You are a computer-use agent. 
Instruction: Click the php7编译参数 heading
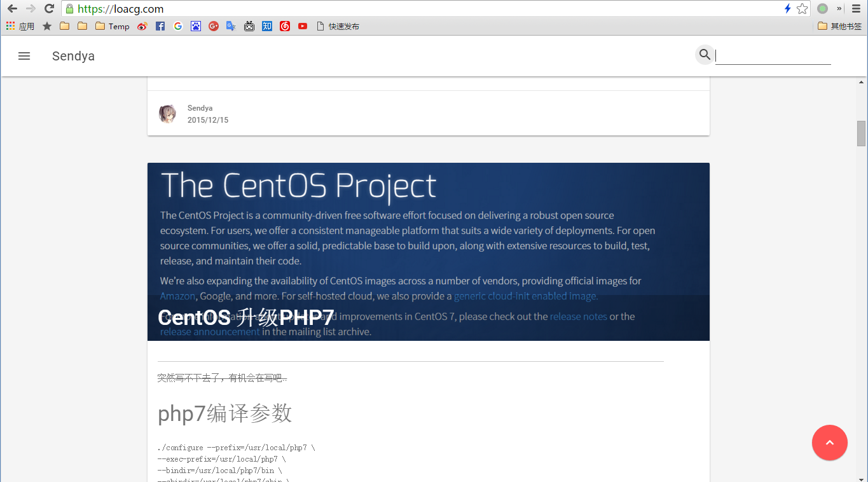click(224, 413)
